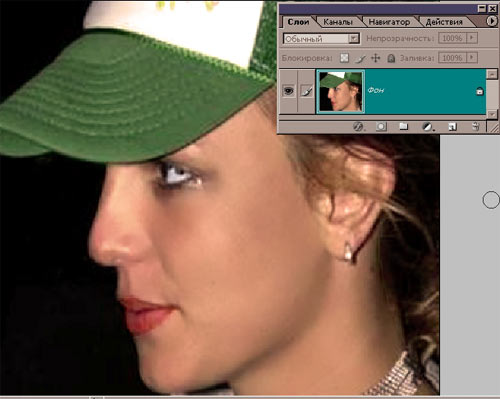Delete layer with the trash icon
Viewport: 500px width, 399px height.
pos(476,126)
